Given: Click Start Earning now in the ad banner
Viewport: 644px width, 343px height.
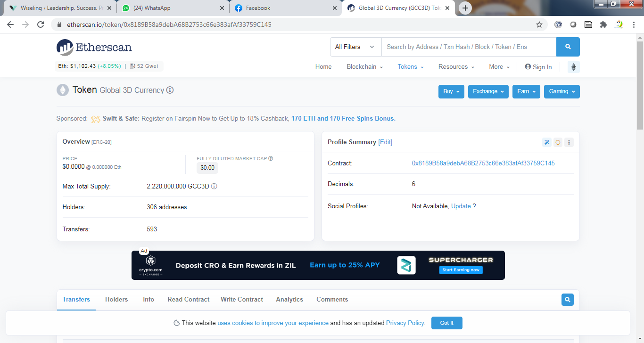Looking at the screenshot, I should 461,270.
